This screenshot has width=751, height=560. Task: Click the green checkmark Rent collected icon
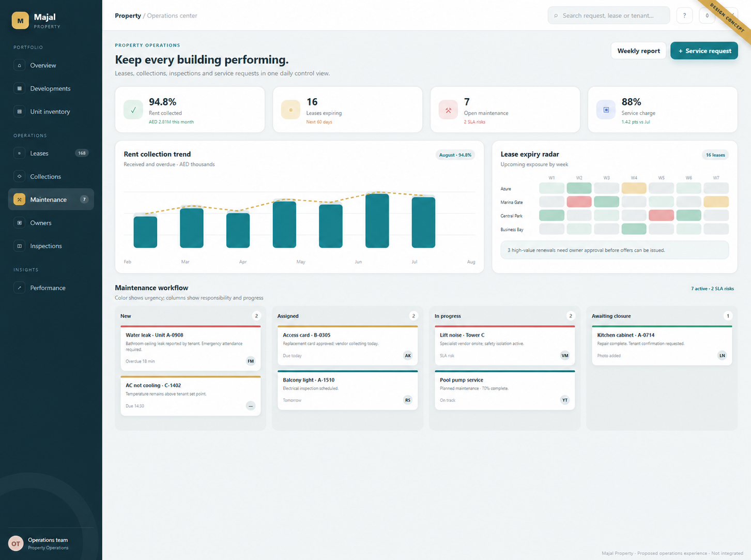tap(133, 110)
